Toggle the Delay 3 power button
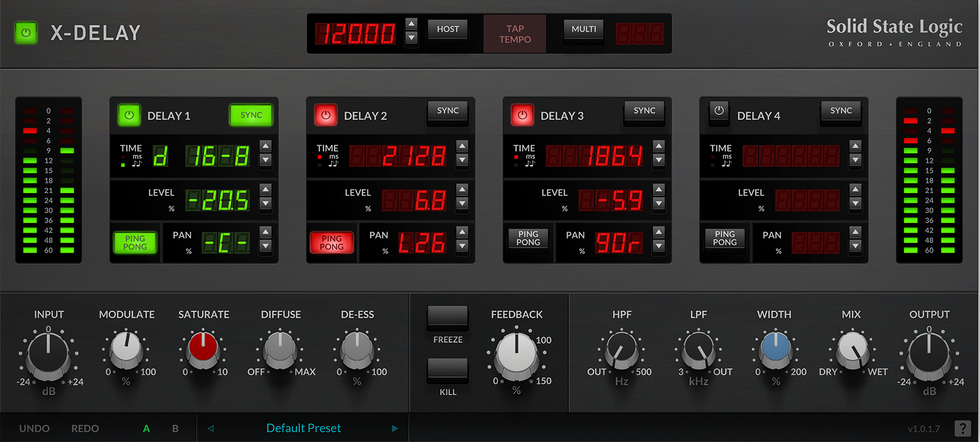 click(x=522, y=115)
